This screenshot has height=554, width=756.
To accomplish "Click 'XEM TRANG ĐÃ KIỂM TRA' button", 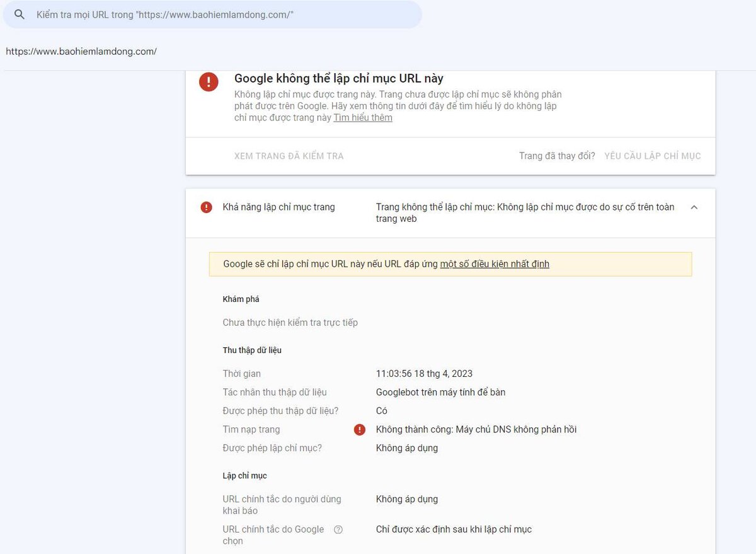I will click(x=289, y=156).
